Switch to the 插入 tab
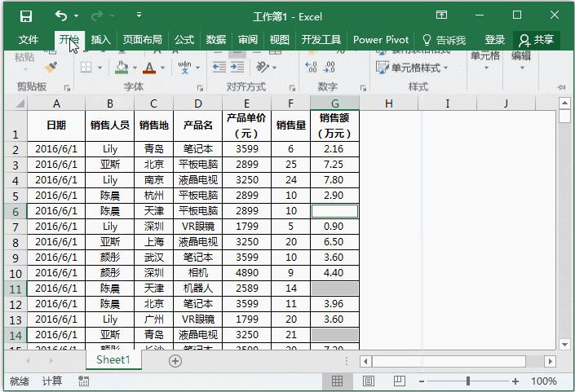The height and width of the screenshot is (392, 575). coord(100,40)
